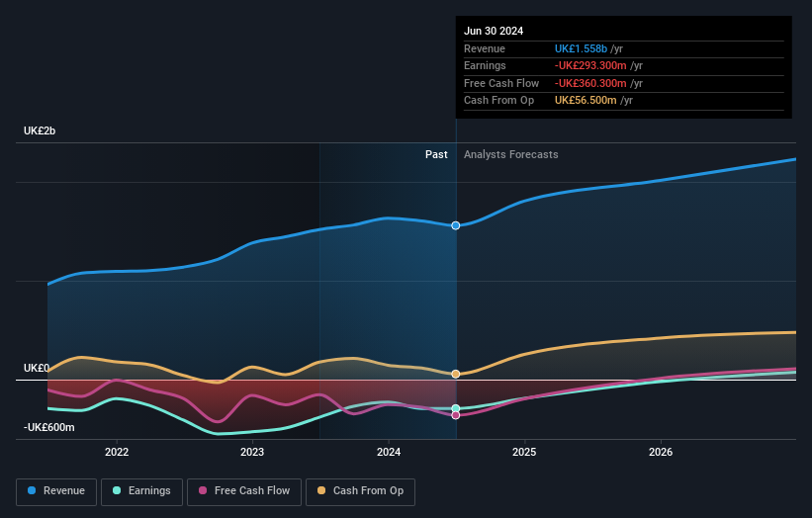
Task: Select the 2024 x-axis label
Action: point(389,452)
